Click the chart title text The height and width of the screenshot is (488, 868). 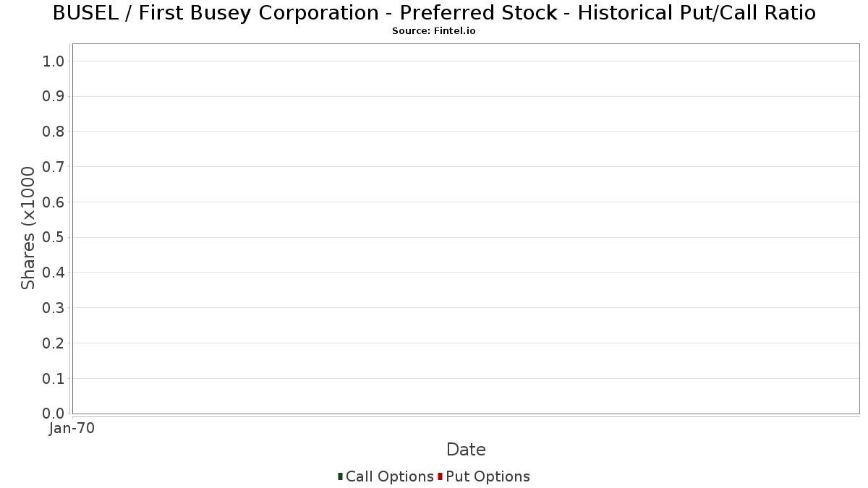point(434,13)
